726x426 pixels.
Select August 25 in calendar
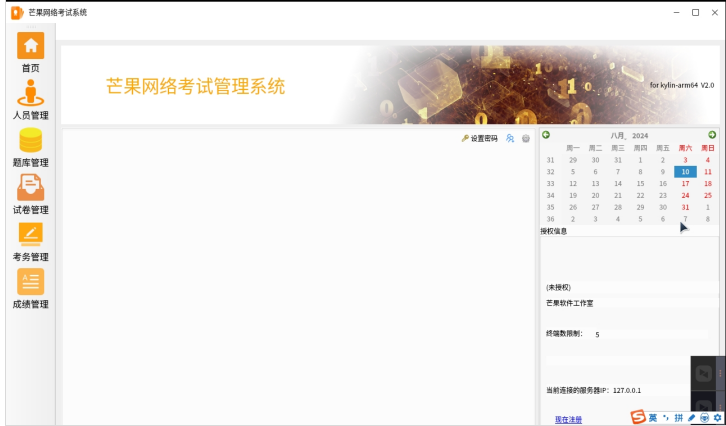point(708,195)
